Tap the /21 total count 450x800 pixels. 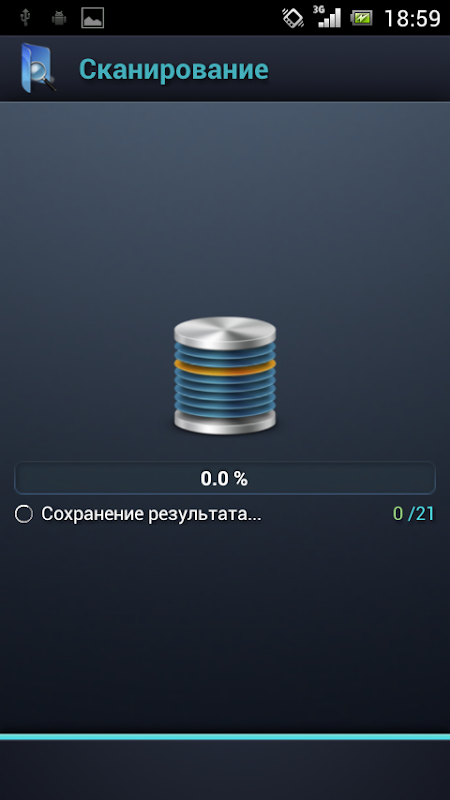coord(421,514)
